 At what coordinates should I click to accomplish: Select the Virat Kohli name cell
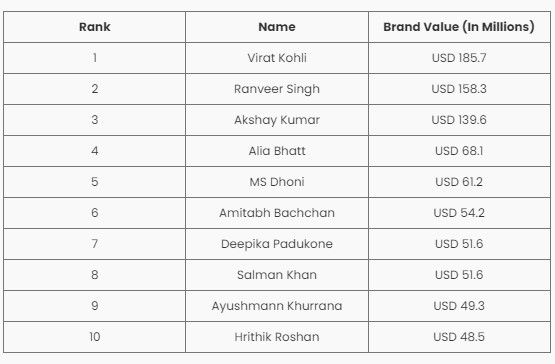pos(277,58)
